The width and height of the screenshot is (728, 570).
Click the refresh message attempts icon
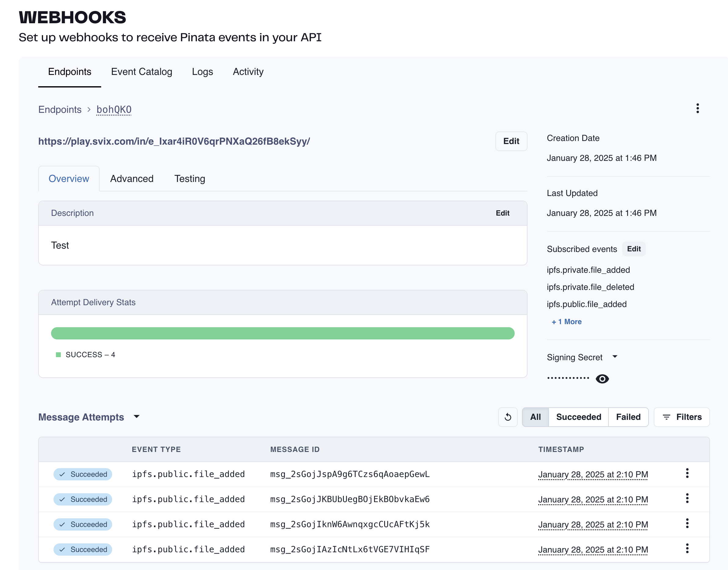tap(508, 417)
